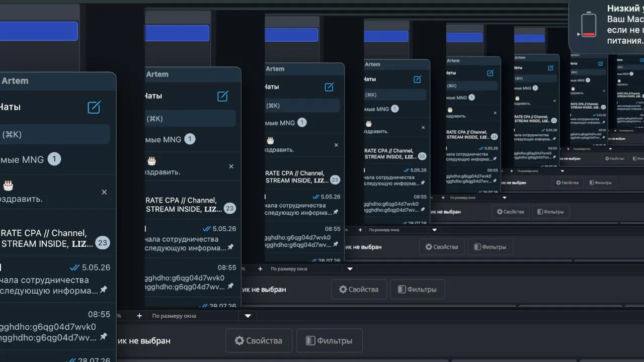This screenshot has width=644, height=362.
Task: Open the third-largest "По размеру окна" scale dropdown
Action: coord(435,230)
